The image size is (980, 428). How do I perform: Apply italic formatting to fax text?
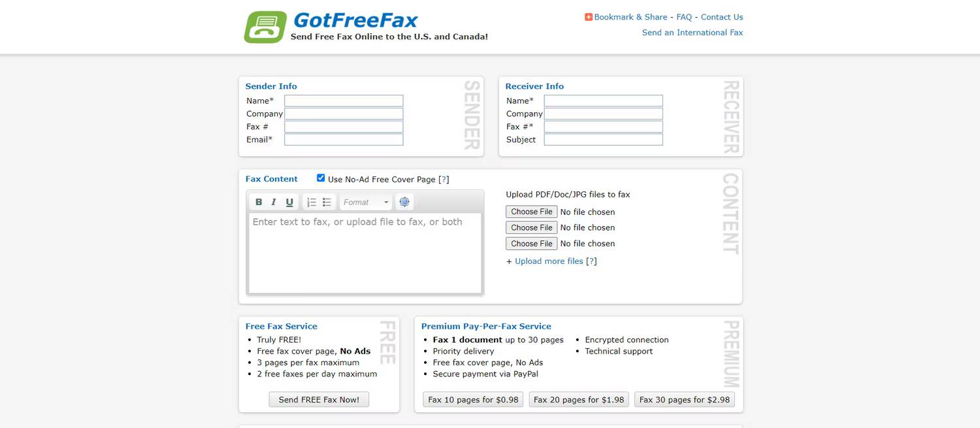pyautogui.click(x=274, y=201)
